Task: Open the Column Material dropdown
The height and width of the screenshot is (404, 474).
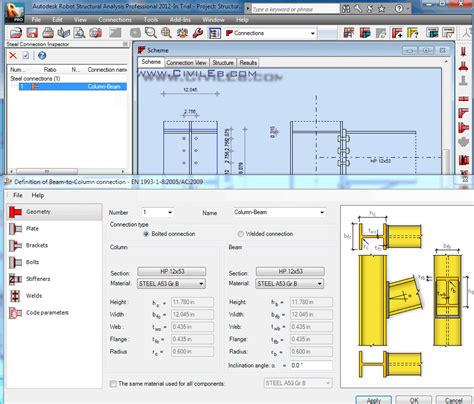Action: (x=171, y=284)
